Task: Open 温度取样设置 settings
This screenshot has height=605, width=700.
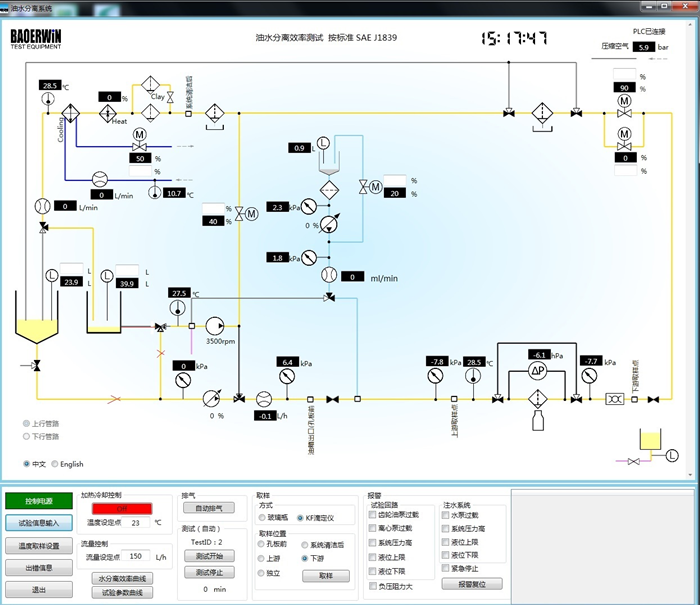Action: point(39,546)
